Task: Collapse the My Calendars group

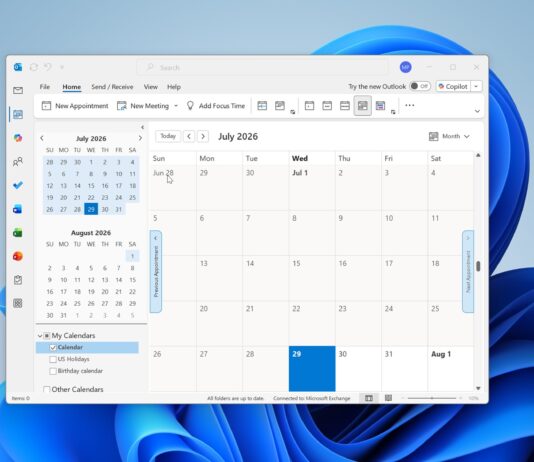Action: [x=40, y=336]
